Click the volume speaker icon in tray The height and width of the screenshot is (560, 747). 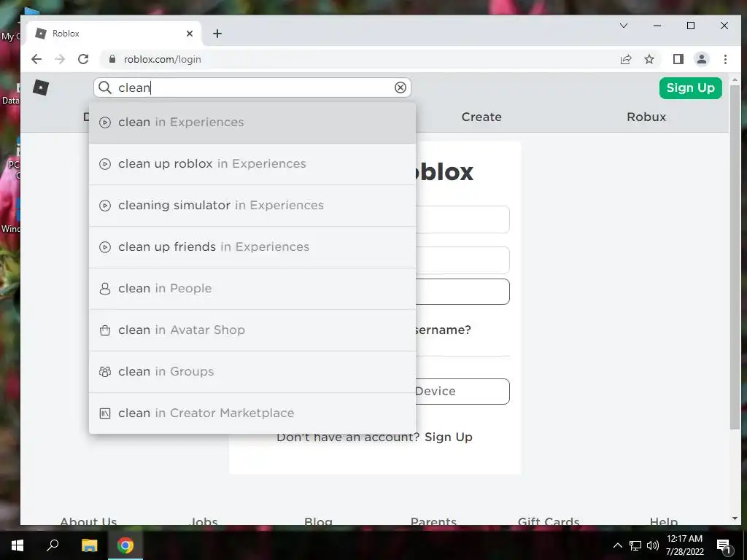pyautogui.click(x=653, y=545)
